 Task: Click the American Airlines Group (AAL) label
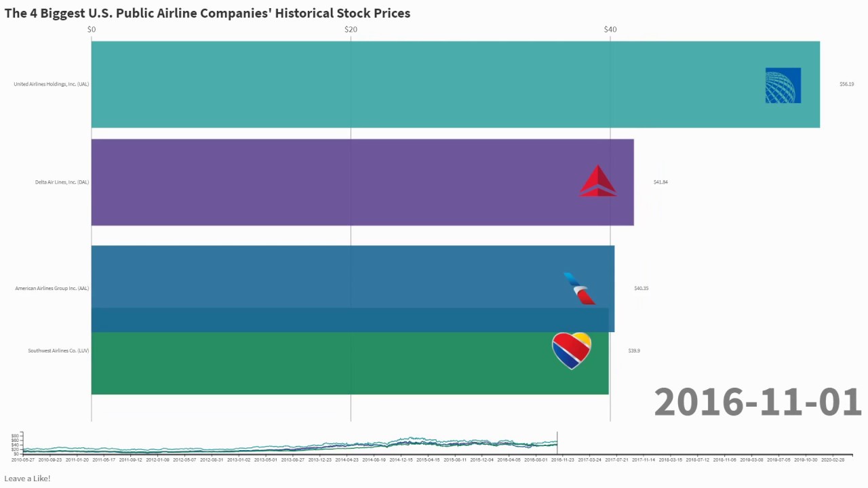[x=52, y=288]
